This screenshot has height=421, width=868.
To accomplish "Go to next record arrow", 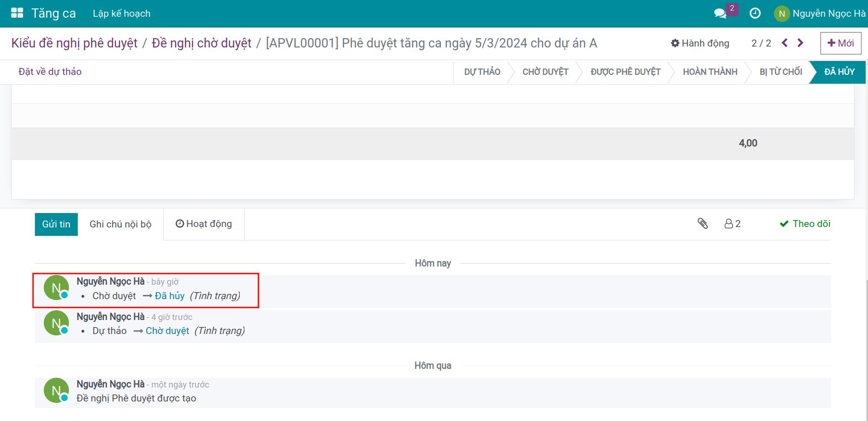I will click(800, 43).
